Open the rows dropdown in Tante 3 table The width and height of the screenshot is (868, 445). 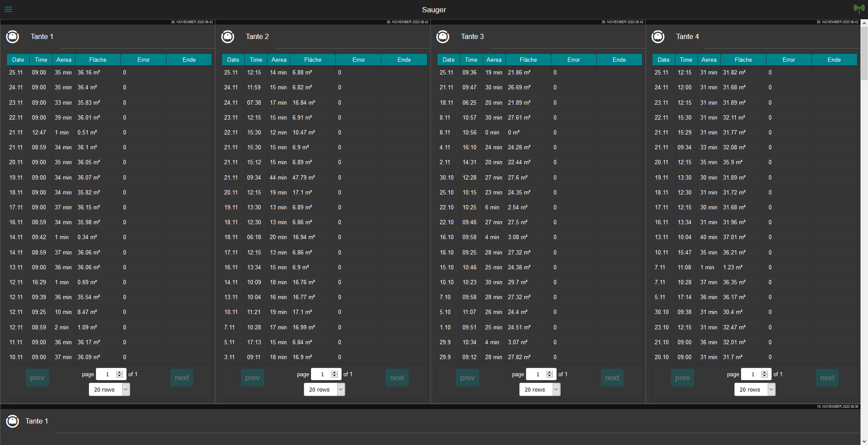pyautogui.click(x=540, y=389)
